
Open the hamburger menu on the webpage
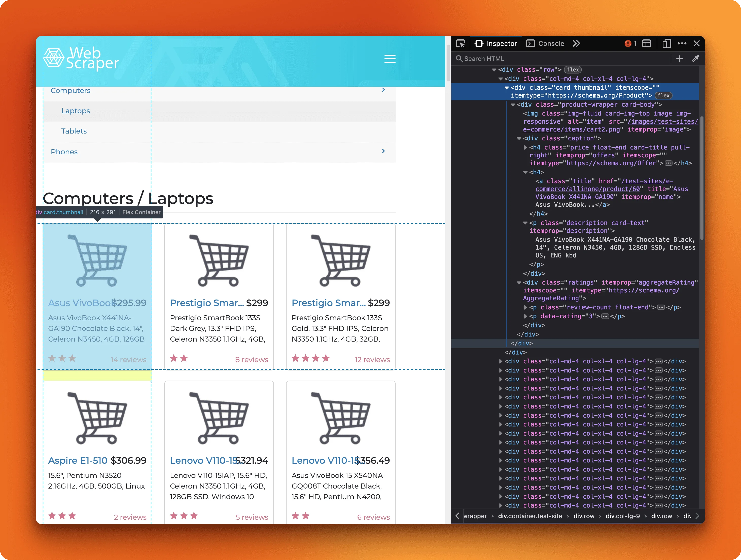390,59
